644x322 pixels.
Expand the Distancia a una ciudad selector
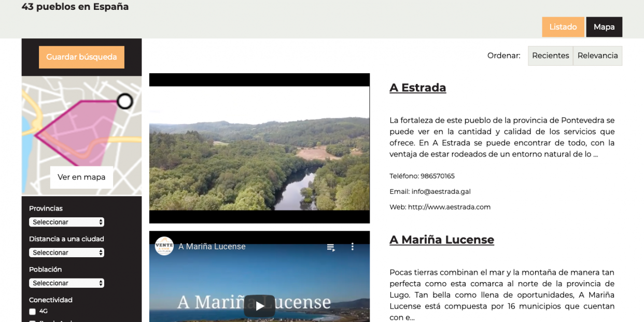pyautogui.click(x=66, y=253)
